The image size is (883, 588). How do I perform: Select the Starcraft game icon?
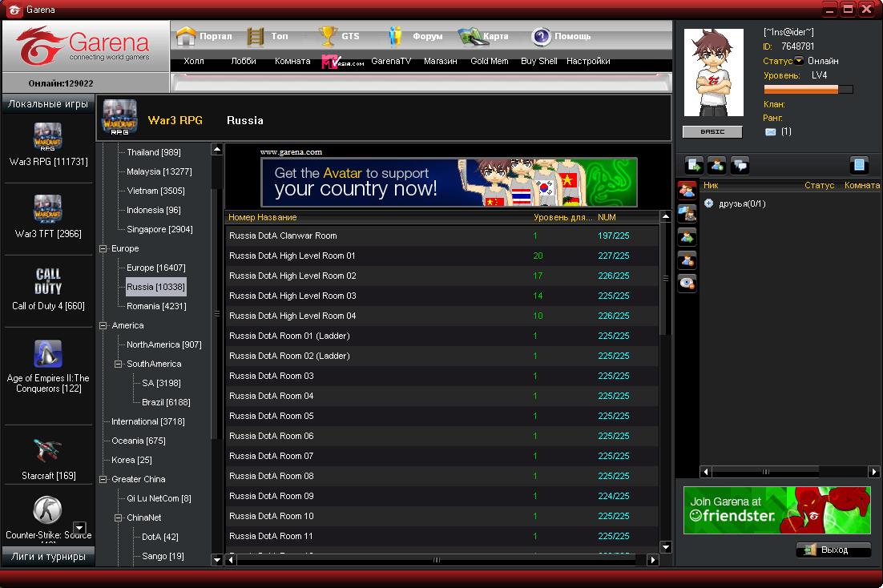coord(48,450)
